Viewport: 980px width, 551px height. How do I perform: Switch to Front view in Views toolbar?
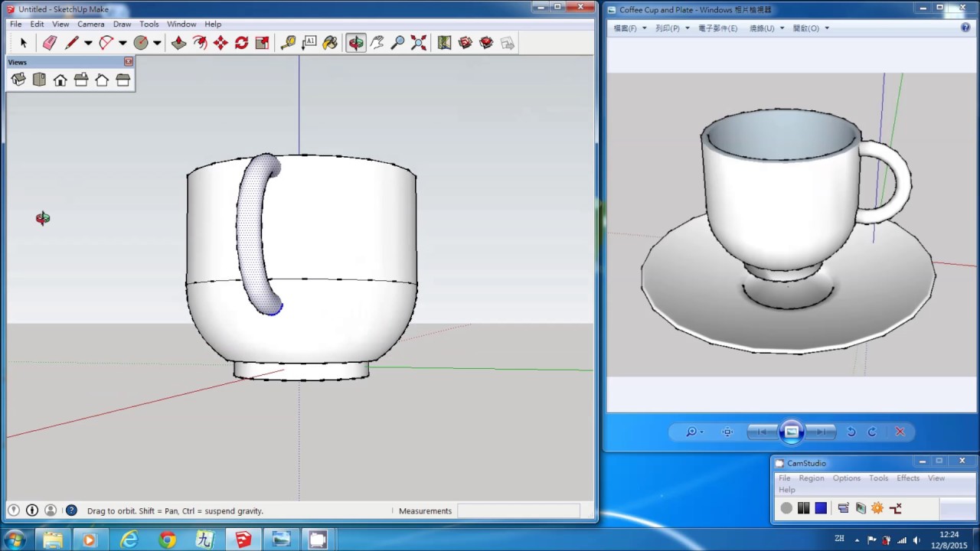point(60,80)
